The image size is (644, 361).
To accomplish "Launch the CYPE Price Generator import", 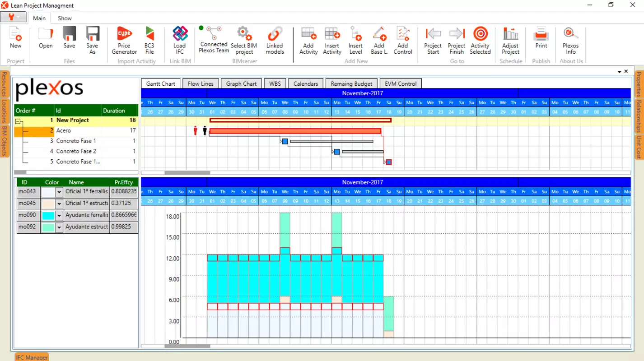I will (x=124, y=41).
